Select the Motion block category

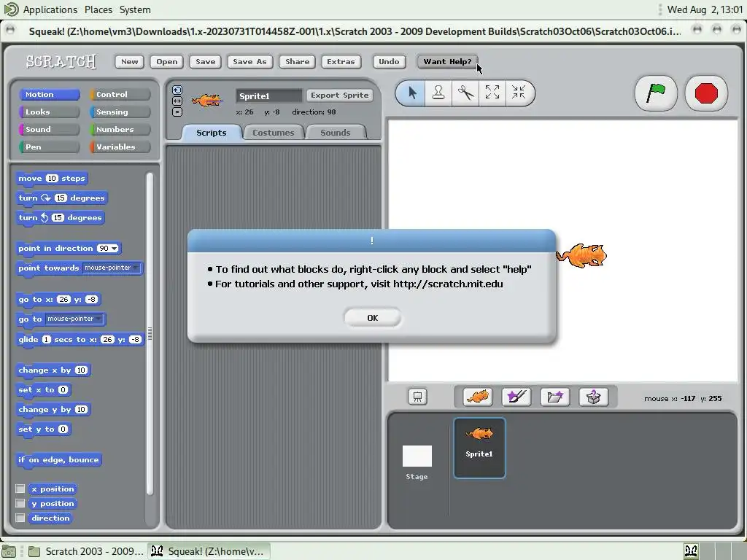click(49, 94)
